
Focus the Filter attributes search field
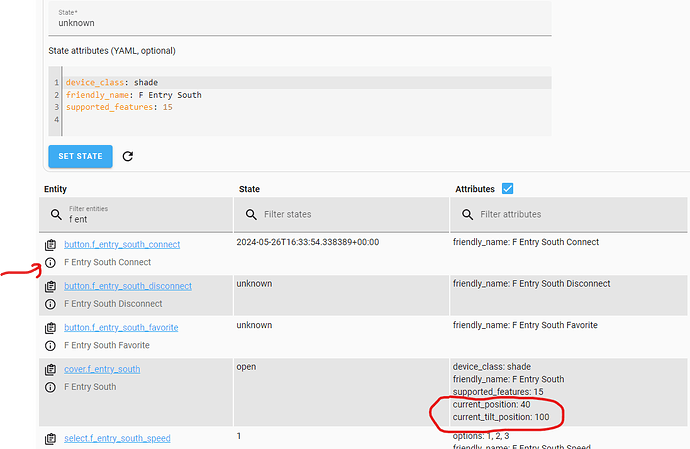(565, 214)
